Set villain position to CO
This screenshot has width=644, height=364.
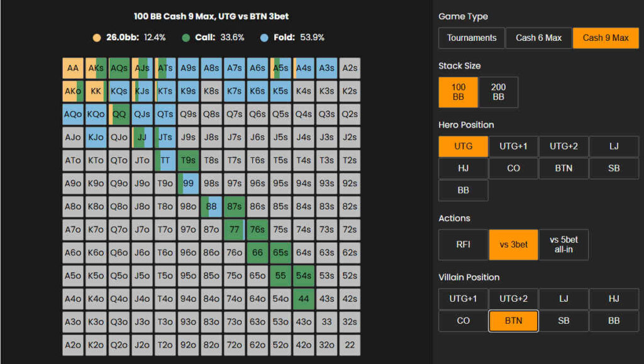coord(464,321)
